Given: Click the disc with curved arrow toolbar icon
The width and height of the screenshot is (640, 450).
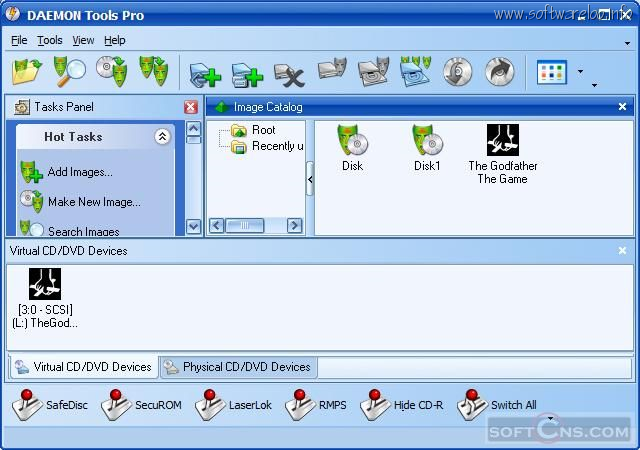Looking at the screenshot, I should (500, 72).
